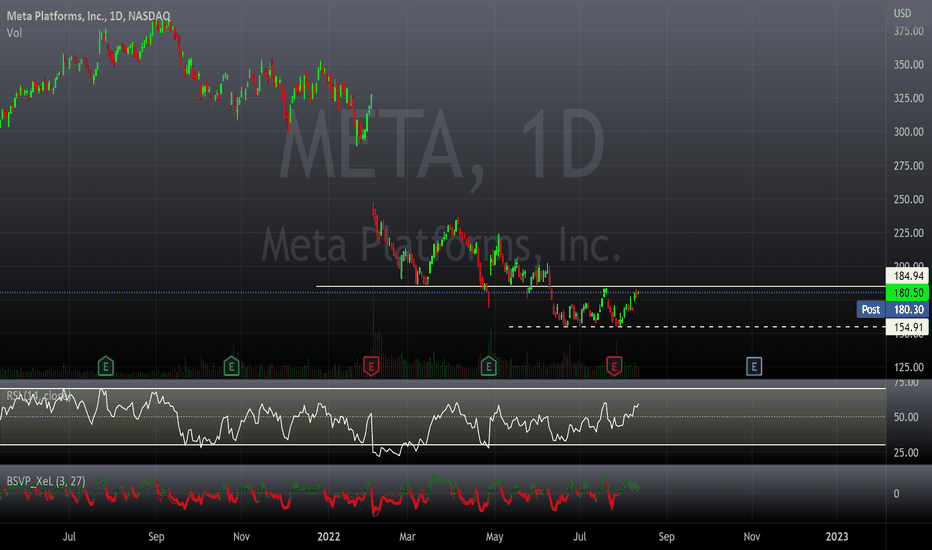Click the blue 180.30 post-market price label
Screen dimensions: 932x550
[908, 309]
